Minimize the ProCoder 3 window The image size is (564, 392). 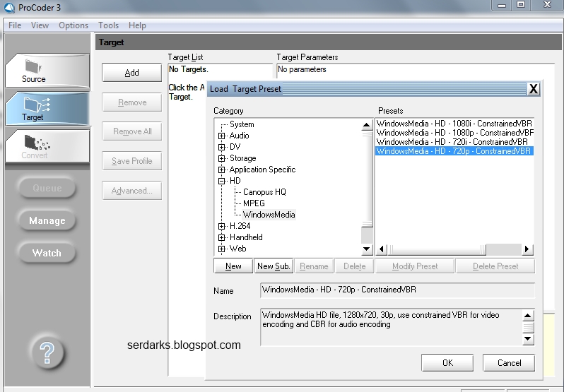coord(502,6)
